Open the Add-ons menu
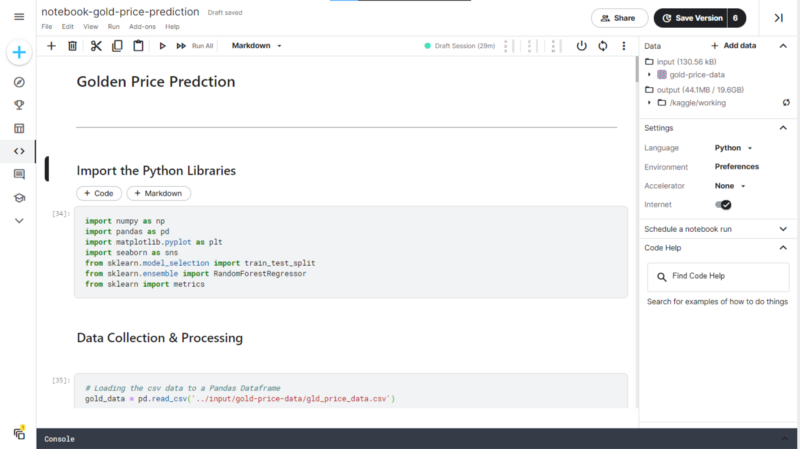 [142, 27]
